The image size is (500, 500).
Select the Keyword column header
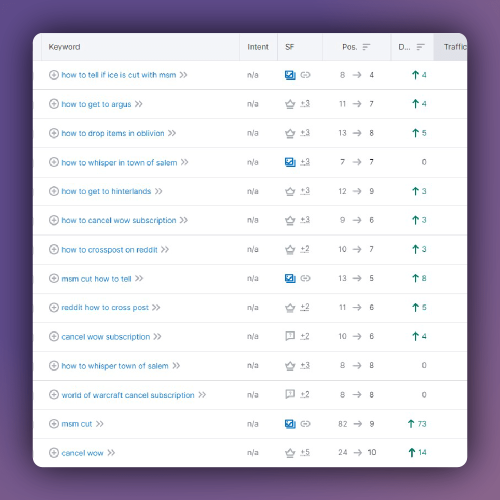pos(64,47)
